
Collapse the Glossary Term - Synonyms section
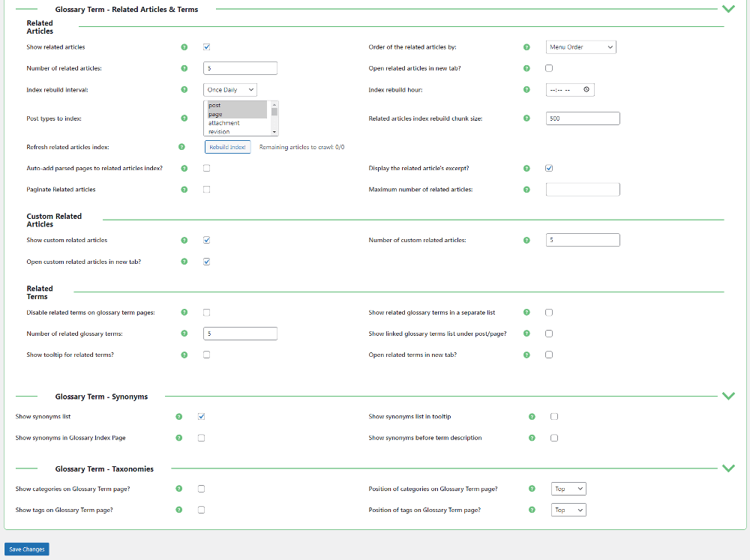[727, 396]
